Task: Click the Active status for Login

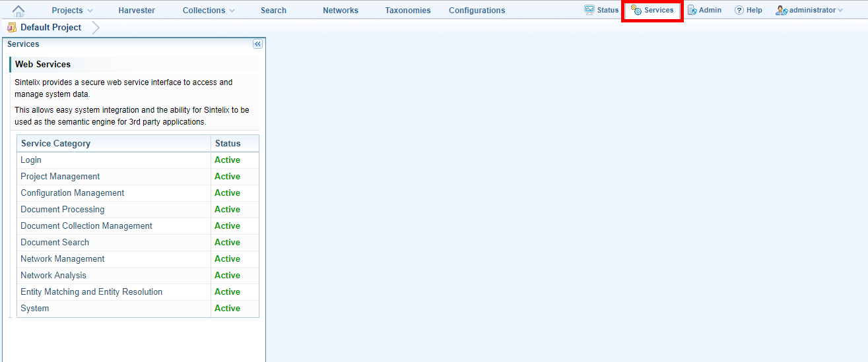Action: 227,160
